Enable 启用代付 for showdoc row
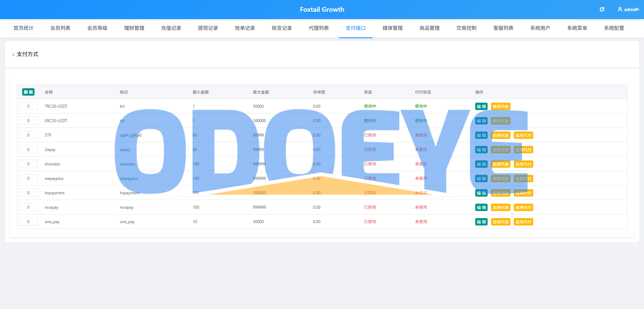Screen dimensions: 644x309 coord(524,164)
